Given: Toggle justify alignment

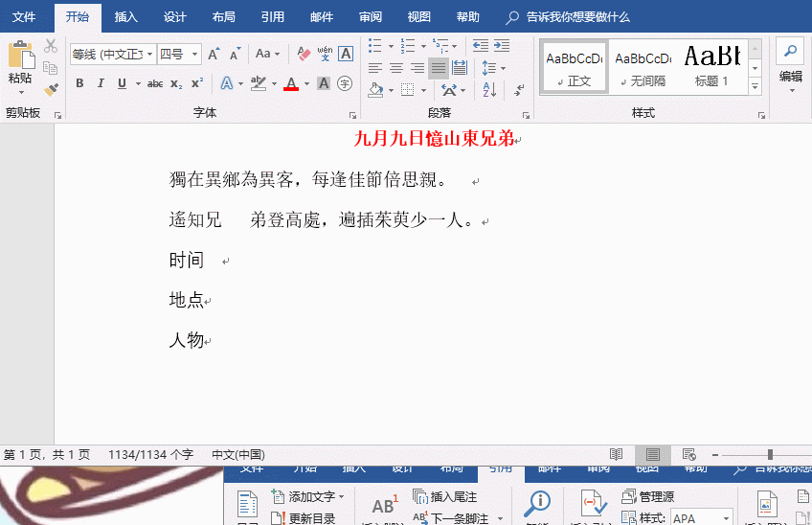Looking at the screenshot, I should [439, 68].
